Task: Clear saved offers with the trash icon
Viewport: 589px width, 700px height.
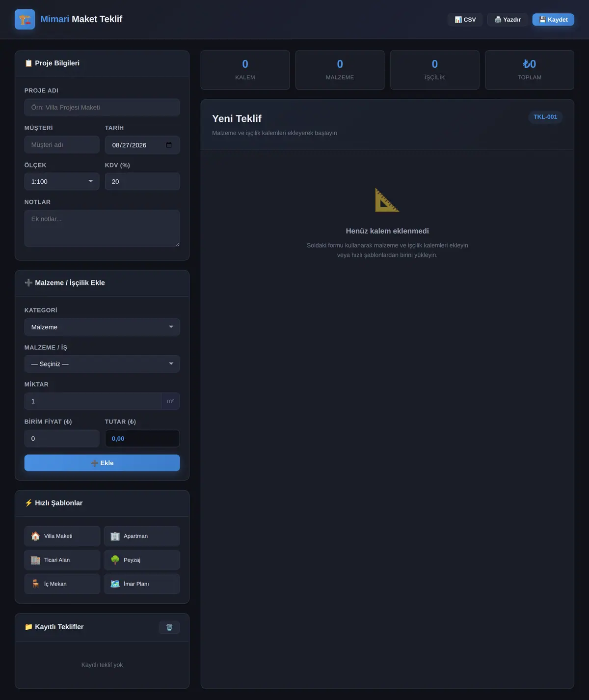Action: 169,627
